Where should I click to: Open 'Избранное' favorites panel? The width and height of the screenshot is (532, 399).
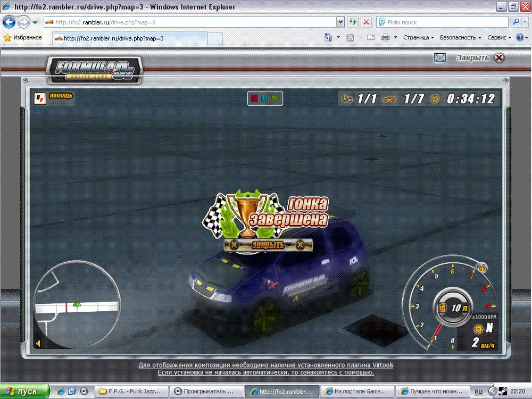tap(23, 38)
